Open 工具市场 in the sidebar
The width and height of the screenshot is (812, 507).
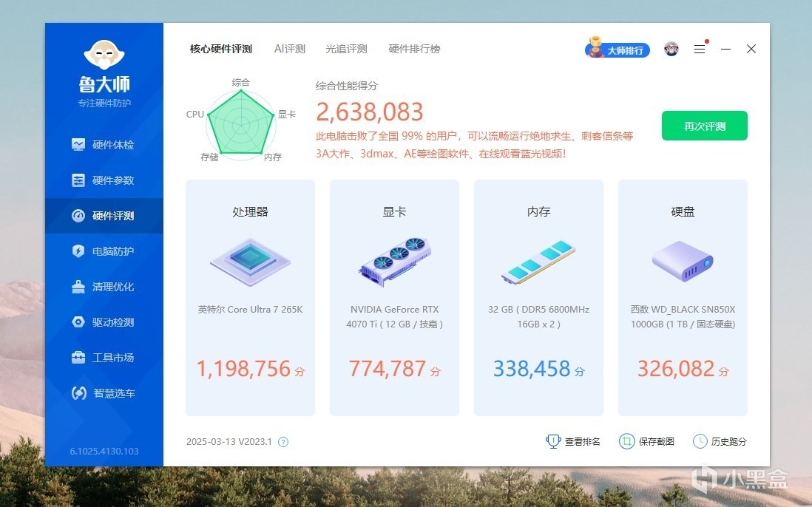pyautogui.click(x=104, y=358)
